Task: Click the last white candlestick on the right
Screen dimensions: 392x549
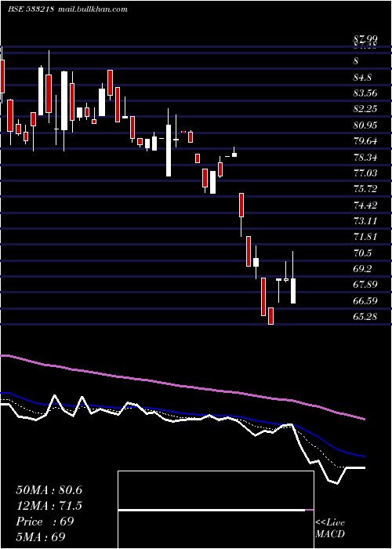Action: click(x=293, y=291)
